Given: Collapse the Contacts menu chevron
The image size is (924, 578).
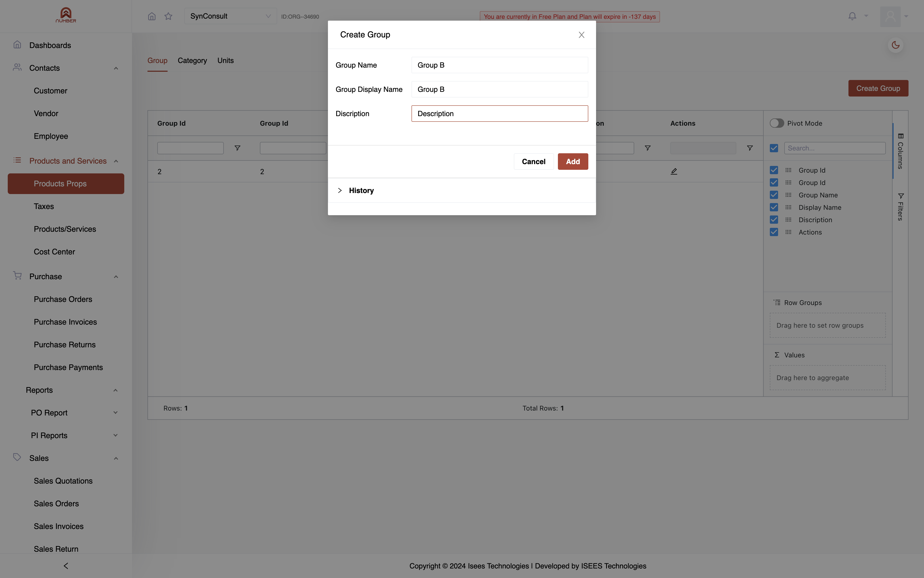Looking at the screenshot, I should pos(116,68).
